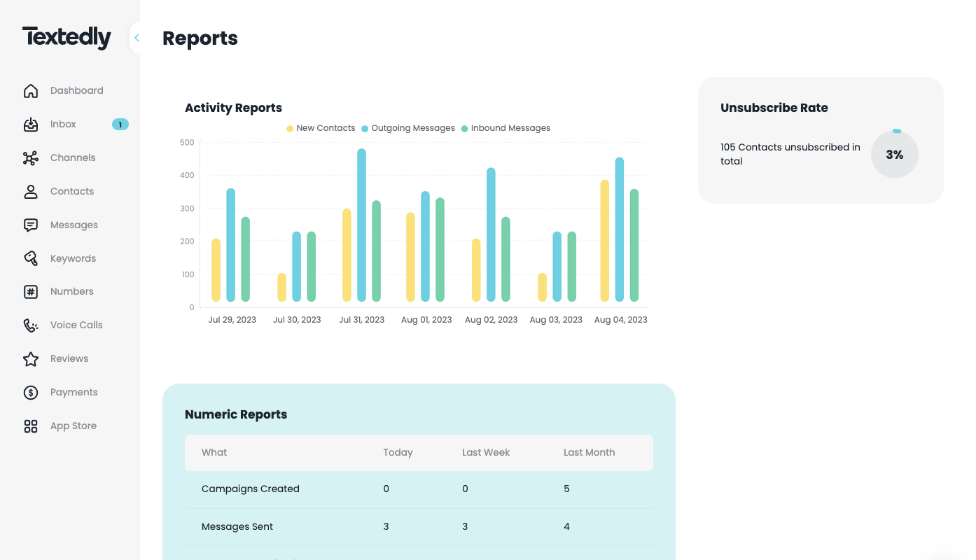The width and height of the screenshot is (976, 560).
Task: Click the Messages speech bubble icon
Action: coord(31,225)
